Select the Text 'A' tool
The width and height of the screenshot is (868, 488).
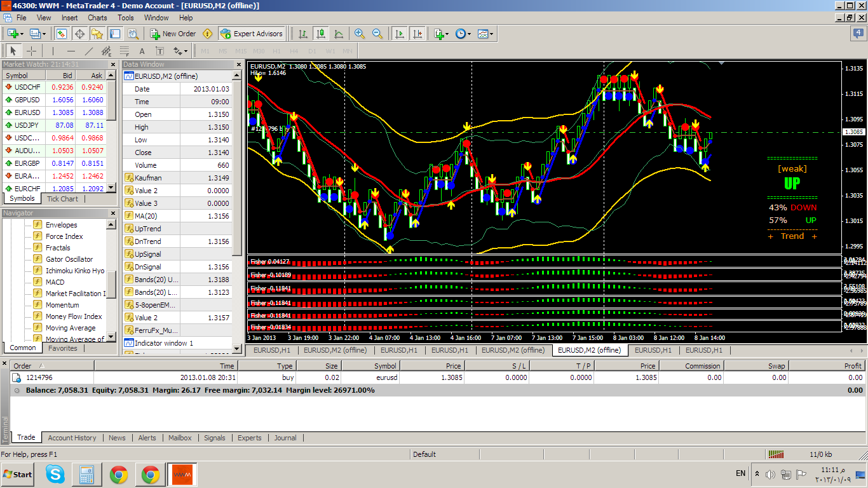(142, 51)
